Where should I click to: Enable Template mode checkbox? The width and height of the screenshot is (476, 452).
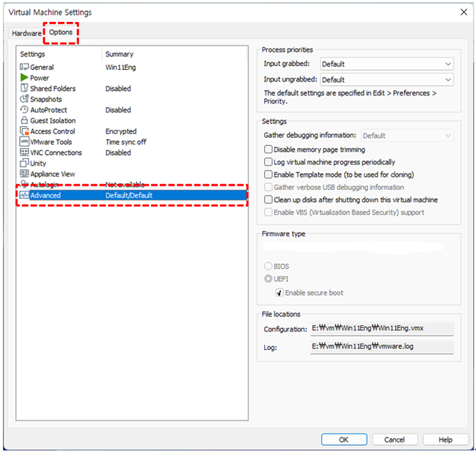[268, 175]
